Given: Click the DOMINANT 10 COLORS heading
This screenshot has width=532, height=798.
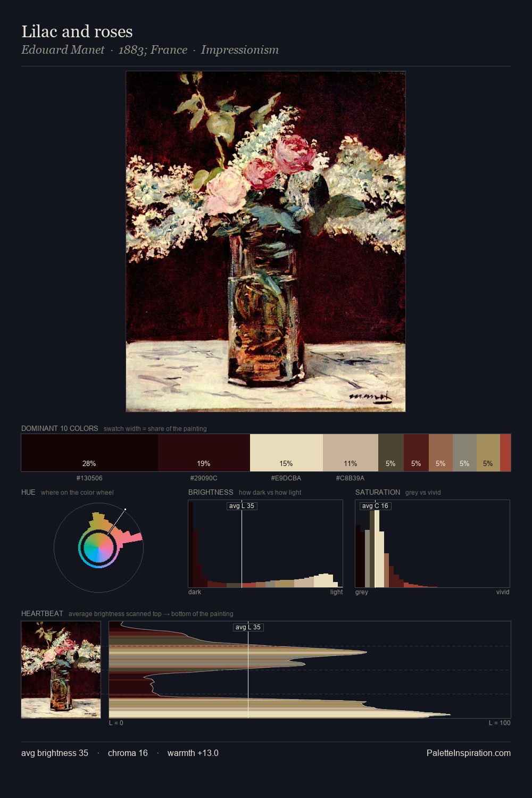Looking at the screenshot, I should [60, 428].
